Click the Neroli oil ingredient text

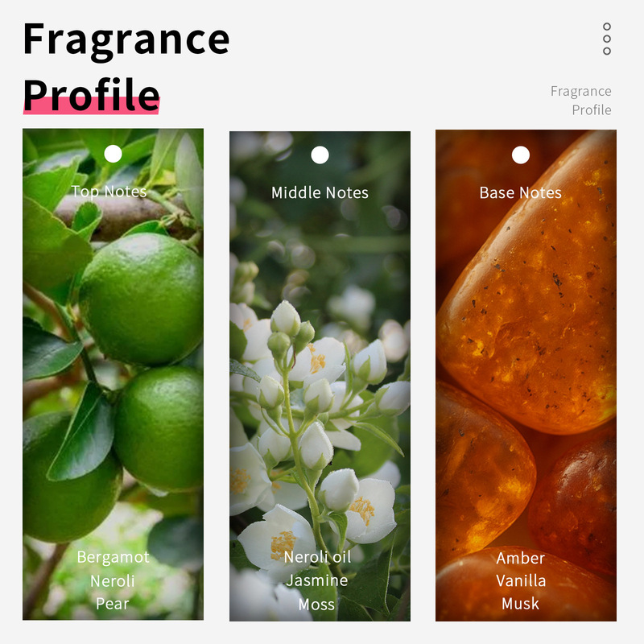(317, 557)
